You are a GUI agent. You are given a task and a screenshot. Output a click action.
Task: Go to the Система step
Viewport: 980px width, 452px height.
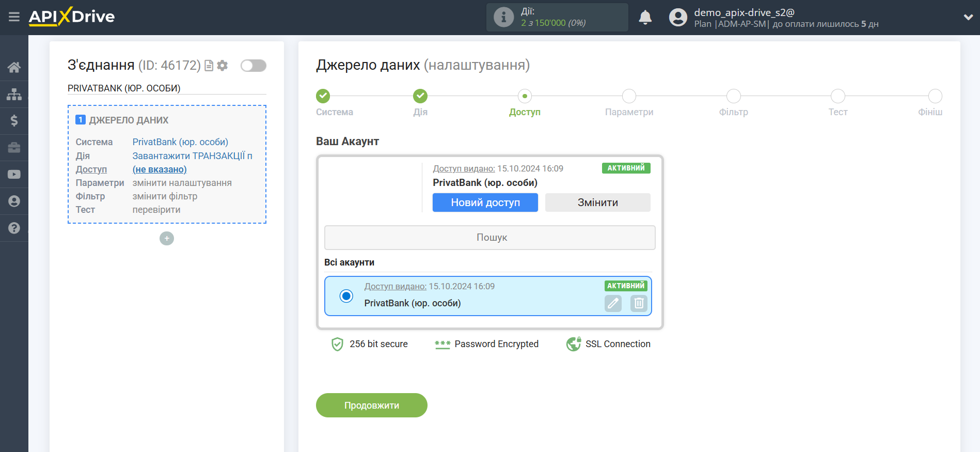point(323,96)
